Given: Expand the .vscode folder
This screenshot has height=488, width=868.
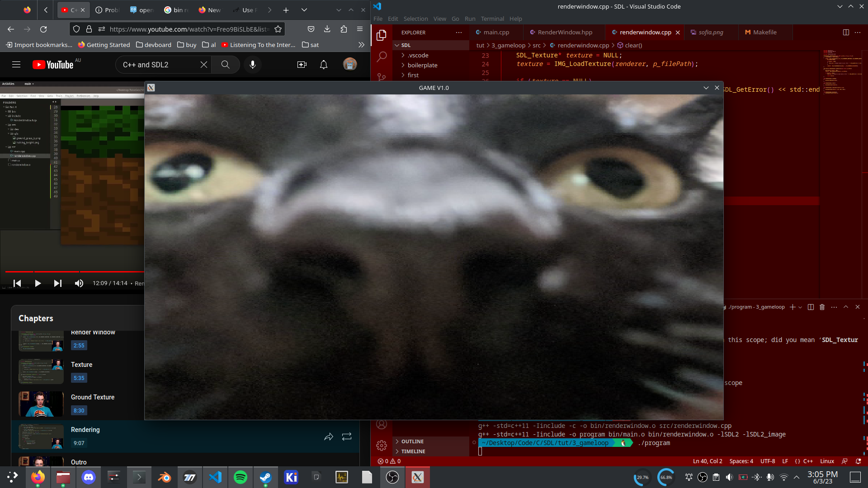Looking at the screenshot, I should pos(418,55).
